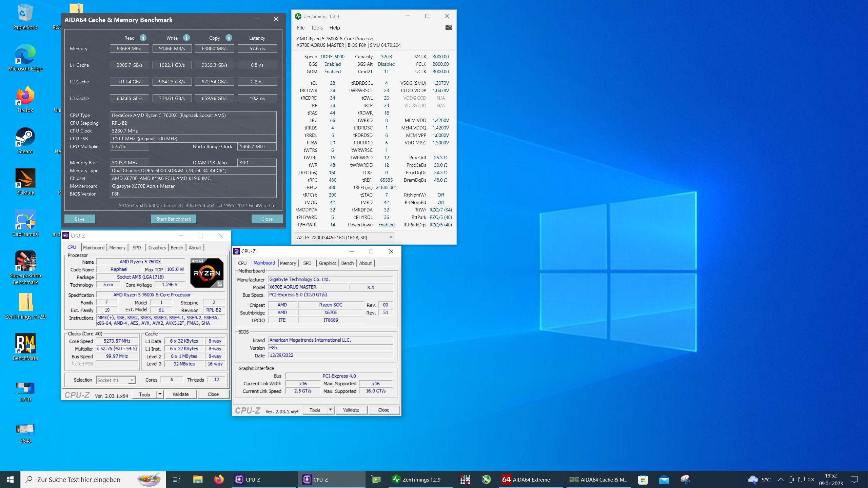868x488 pixels.
Task: Click ZenTimings 1.2.9 taskbar button
Action: 420,480
